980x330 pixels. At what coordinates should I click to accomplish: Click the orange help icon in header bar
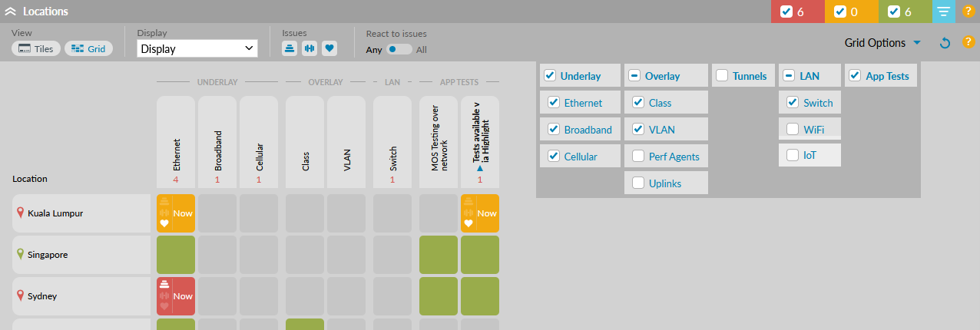coord(968,12)
